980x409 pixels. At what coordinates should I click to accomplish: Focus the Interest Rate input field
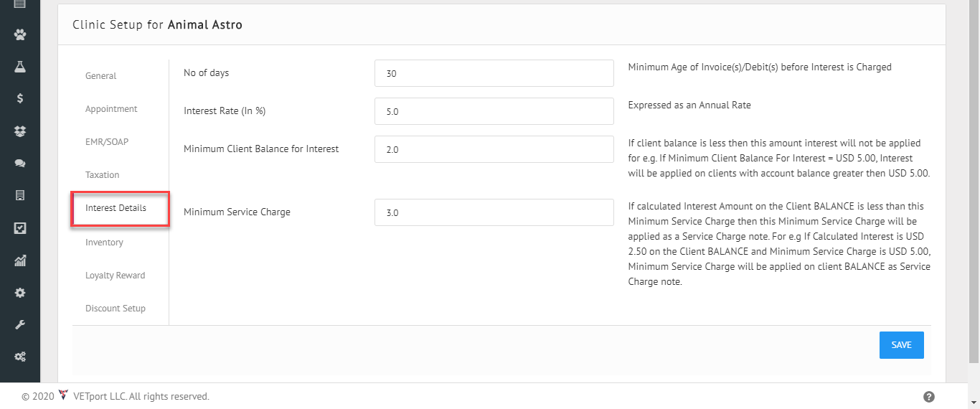pos(494,111)
